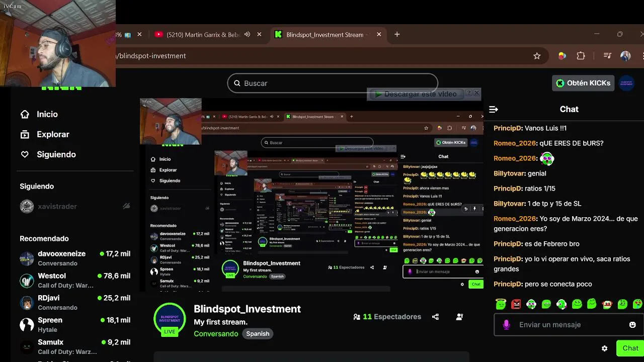
Task: Bookmark this page with the star icon
Action: click(537, 56)
